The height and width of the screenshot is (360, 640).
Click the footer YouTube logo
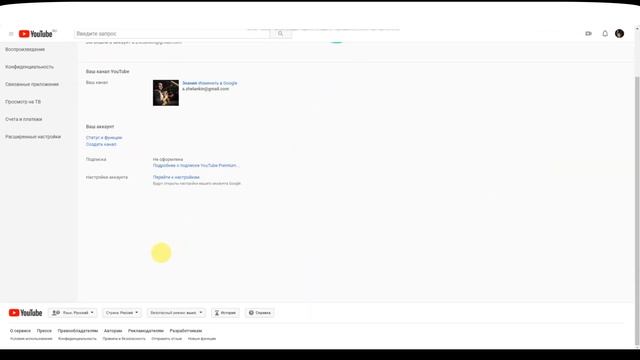pyautogui.click(x=25, y=313)
